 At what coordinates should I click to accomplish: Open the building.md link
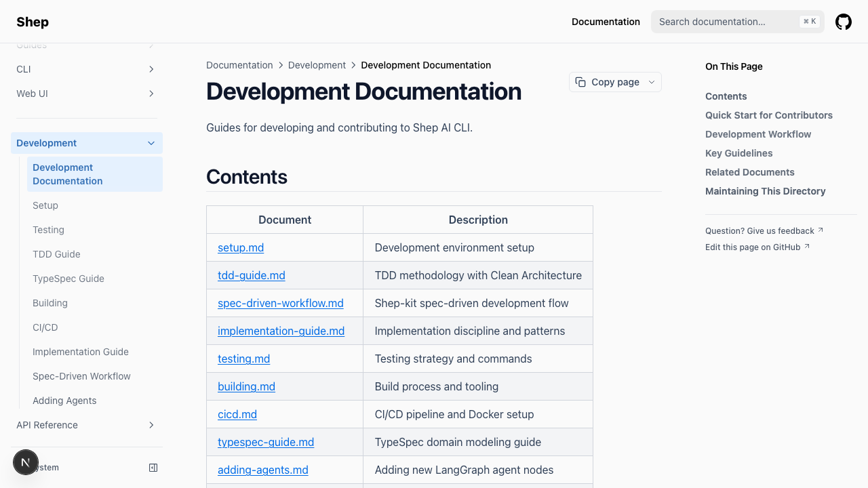[x=246, y=386]
